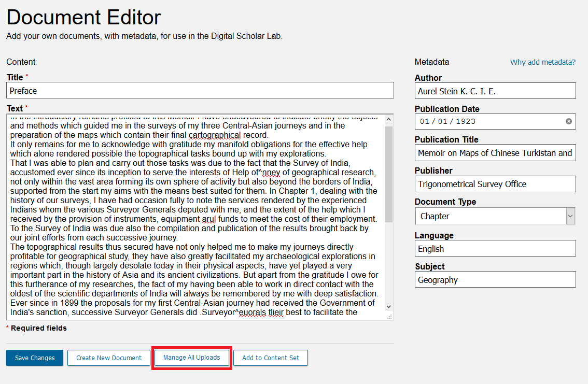Select the Publisher field Trigonometrical Survey Office
The width and height of the screenshot is (588, 384).
click(495, 183)
